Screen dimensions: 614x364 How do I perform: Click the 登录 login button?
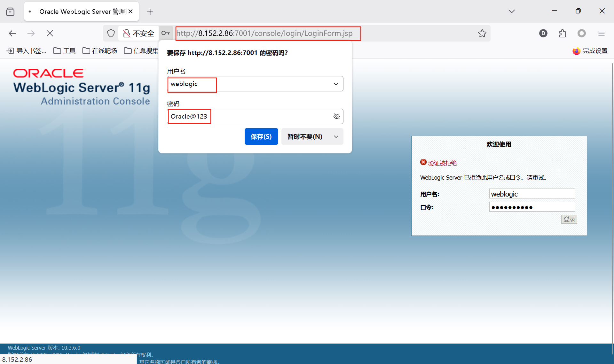pos(569,219)
